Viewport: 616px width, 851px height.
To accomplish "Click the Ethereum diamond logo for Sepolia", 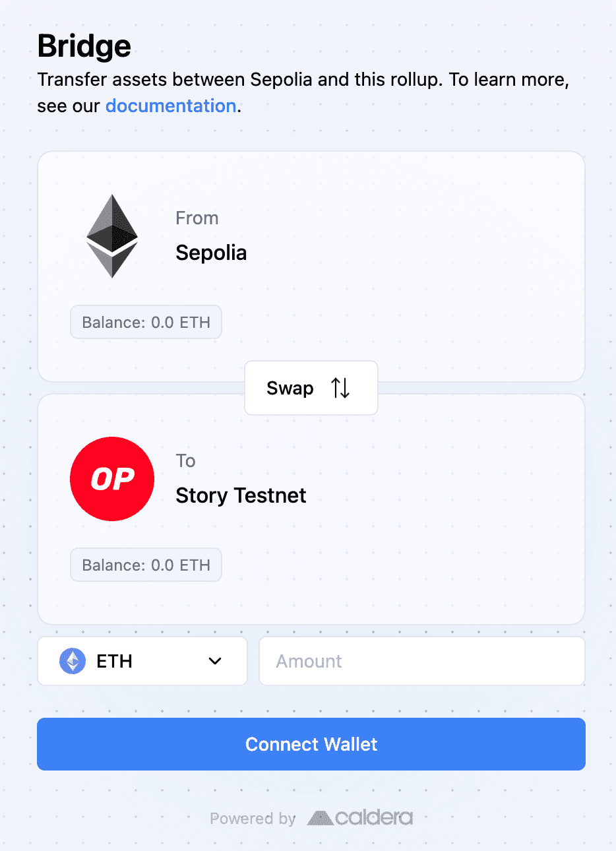I will pyautogui.click(x=112, y=236).
